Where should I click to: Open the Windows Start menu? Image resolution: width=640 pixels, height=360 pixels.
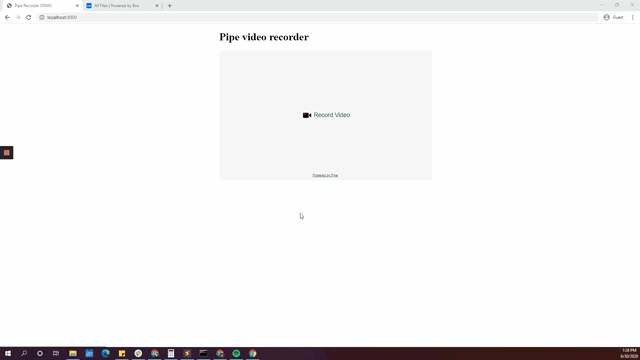(8, 353)
